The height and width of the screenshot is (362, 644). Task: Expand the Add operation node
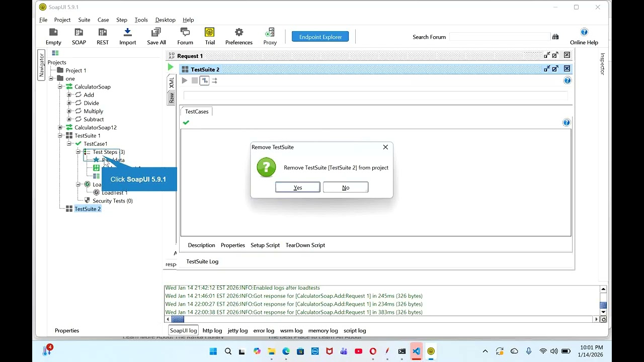coord(69,95)
